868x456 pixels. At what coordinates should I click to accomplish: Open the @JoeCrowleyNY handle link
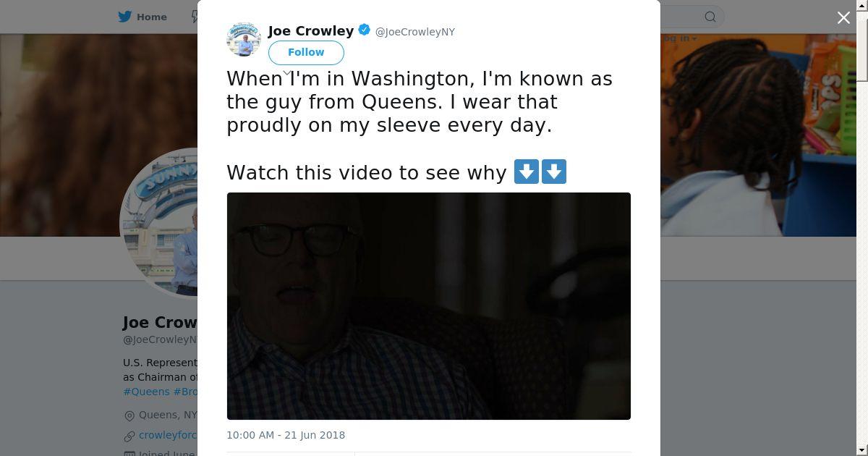click(415, 32)
